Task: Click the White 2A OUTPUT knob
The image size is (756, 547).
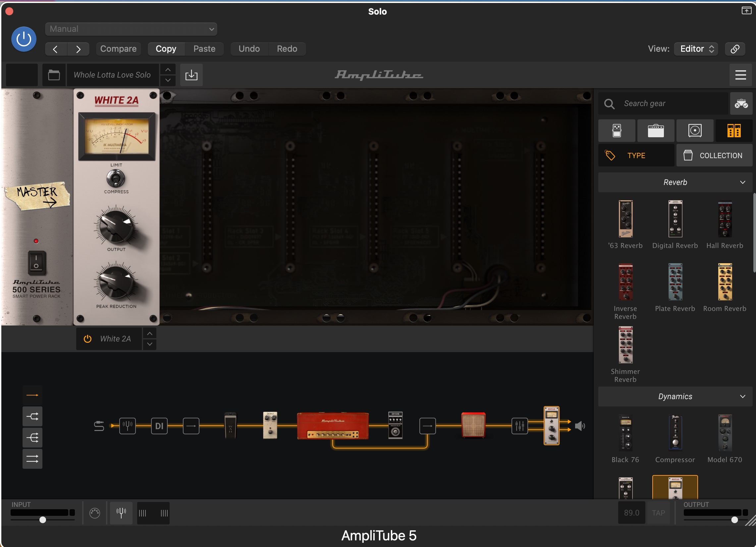Action: coord(116,227)
